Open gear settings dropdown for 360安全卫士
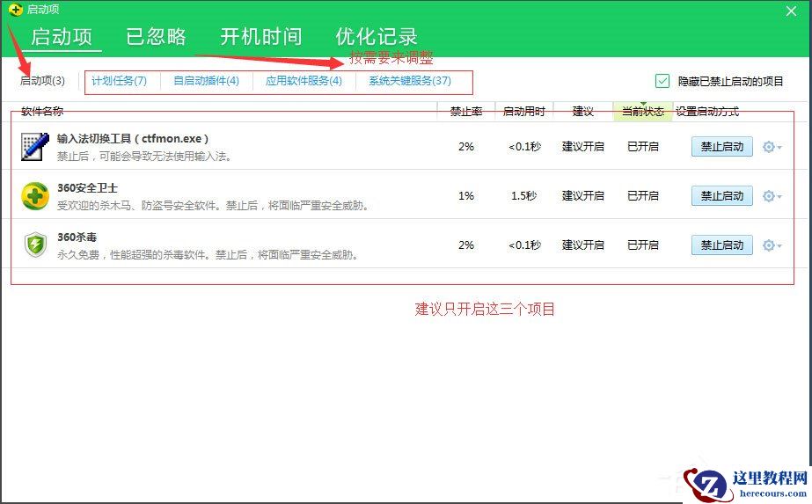This screenshot has height=504, width=812. [772, 196]
